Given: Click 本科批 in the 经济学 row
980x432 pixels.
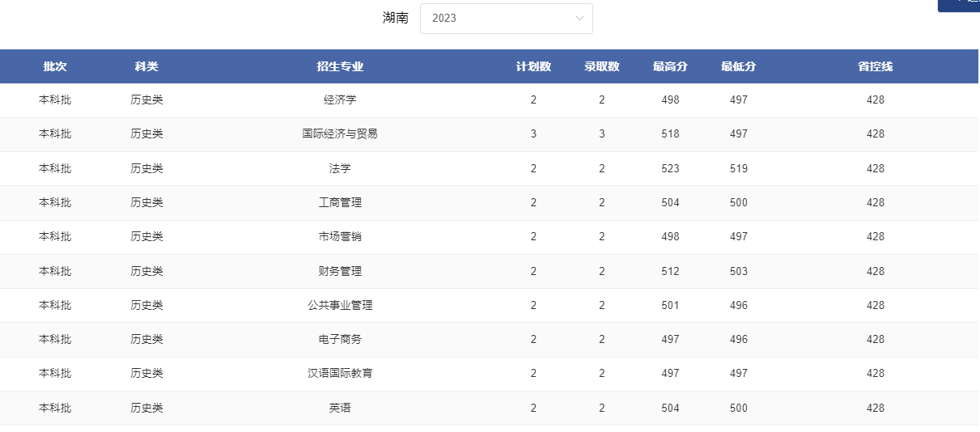Looking at the screenshot, I should coord(55,100).
